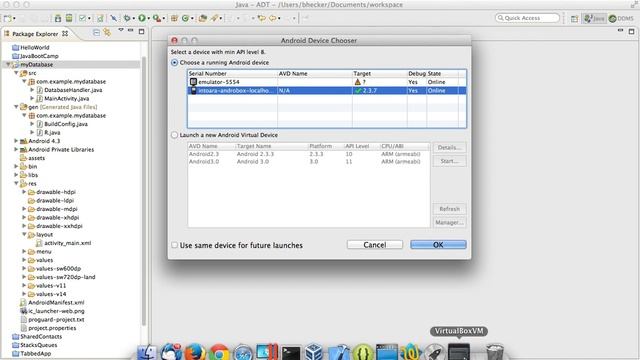Screen dimensions: 640x360
Task: Select the Package Explorer tab
Action: (x=36, y=34)
